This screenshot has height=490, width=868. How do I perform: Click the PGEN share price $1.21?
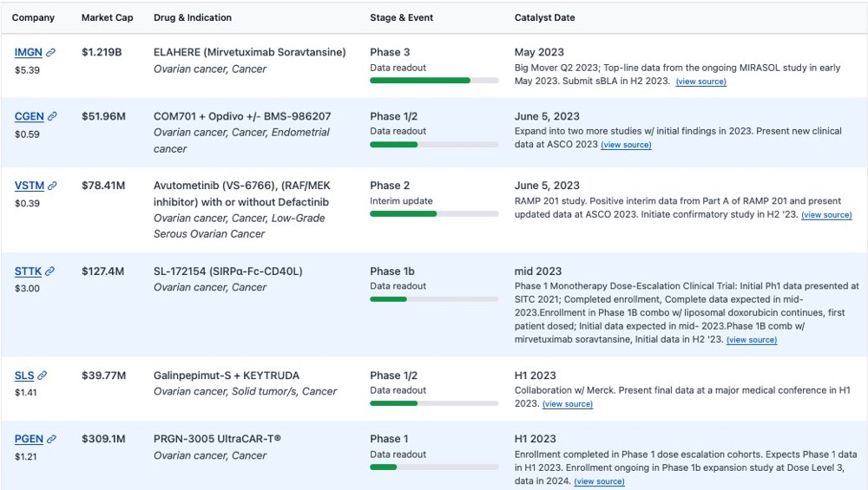pyautogui.click(x=25, y=457)
